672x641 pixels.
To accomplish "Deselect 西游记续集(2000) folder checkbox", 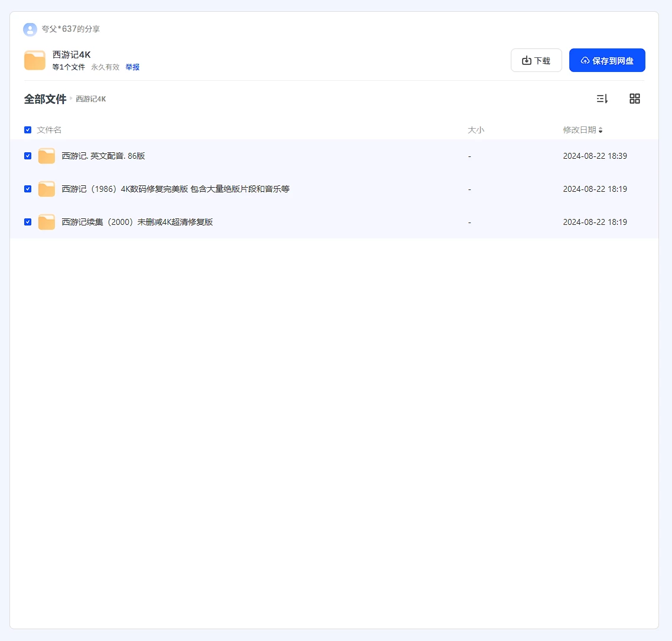I will (28, 222).
